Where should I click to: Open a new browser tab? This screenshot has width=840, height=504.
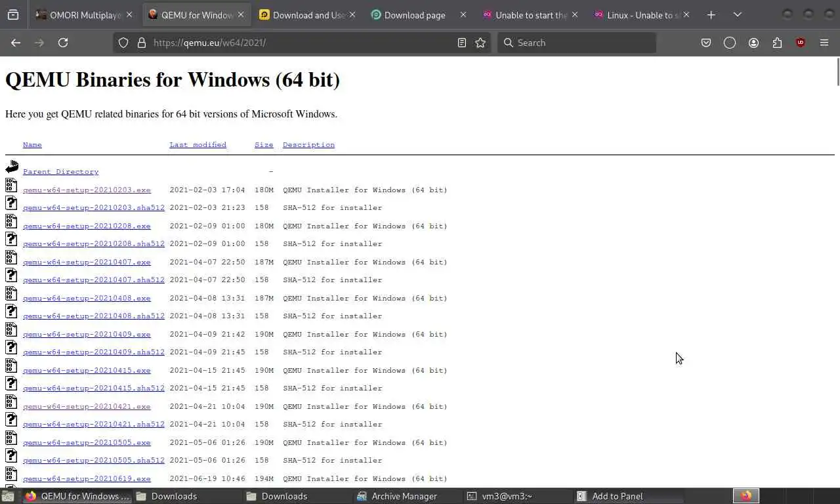tap(711, 14)
